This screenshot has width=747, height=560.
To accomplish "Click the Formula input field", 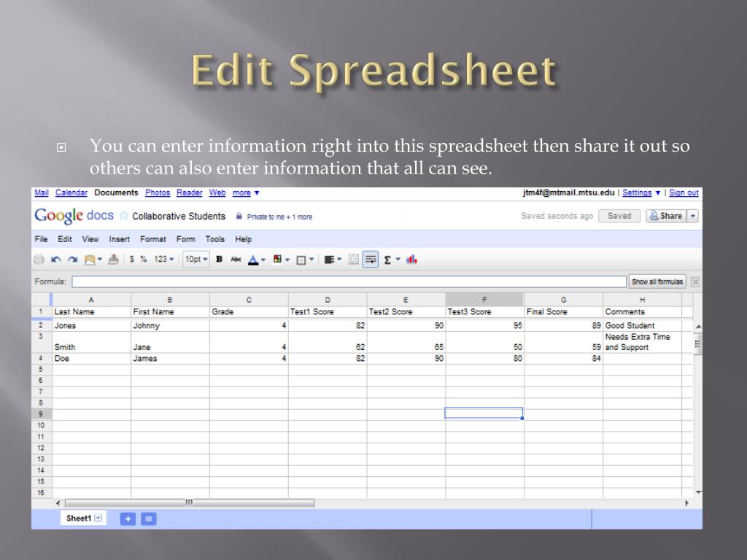I will point(349,282).
